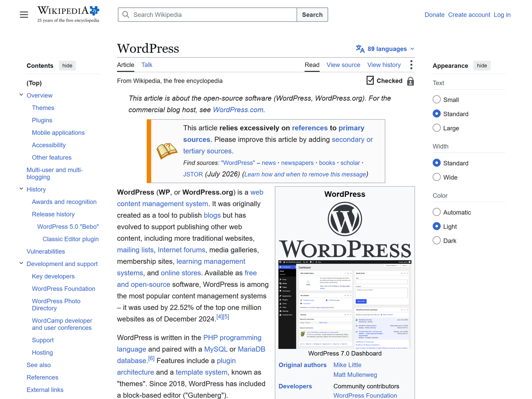Focus the Search Wikipedia input field
This screenshot has width=532, height=399.
click(x=207, y=15)
